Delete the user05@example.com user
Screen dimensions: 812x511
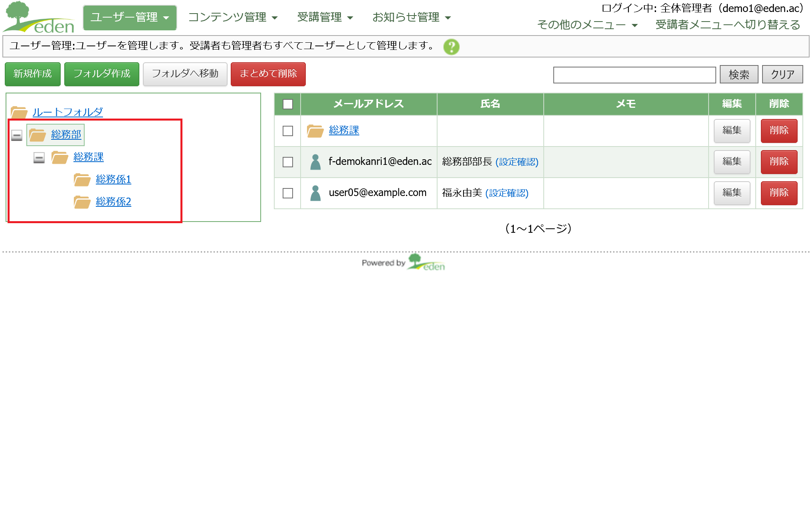(x=779, y=193)
